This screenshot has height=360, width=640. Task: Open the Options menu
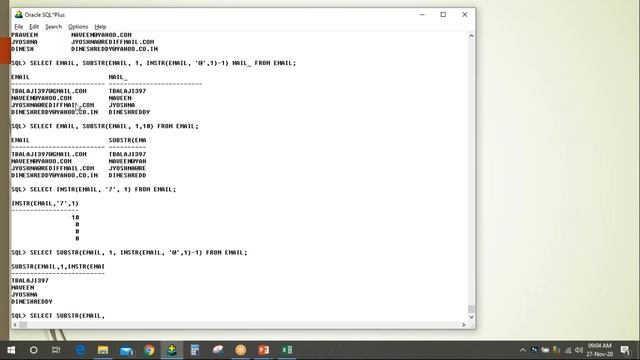(78, 27)
